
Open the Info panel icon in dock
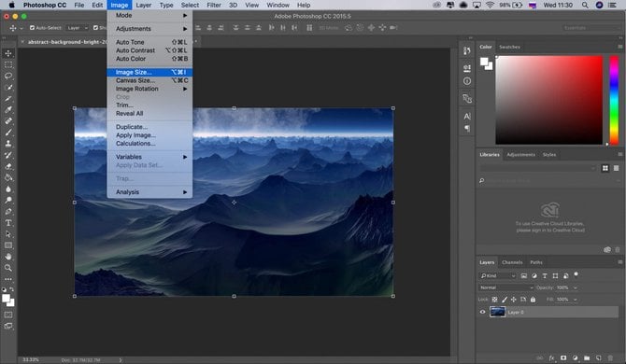[x=467, y=81]
